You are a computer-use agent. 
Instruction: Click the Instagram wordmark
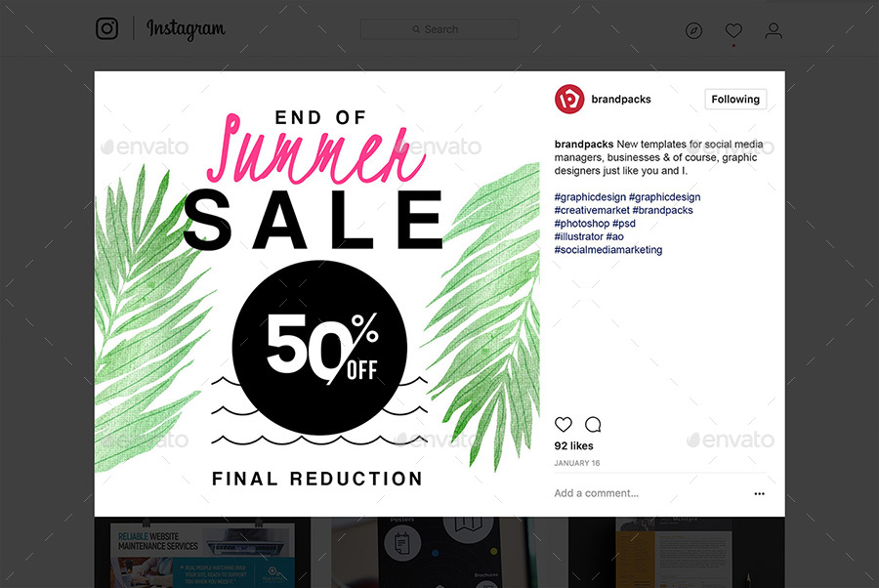point(186,29)
